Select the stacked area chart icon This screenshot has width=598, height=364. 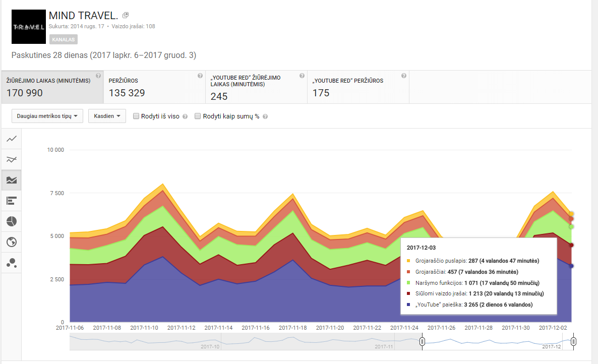point(12,180)
